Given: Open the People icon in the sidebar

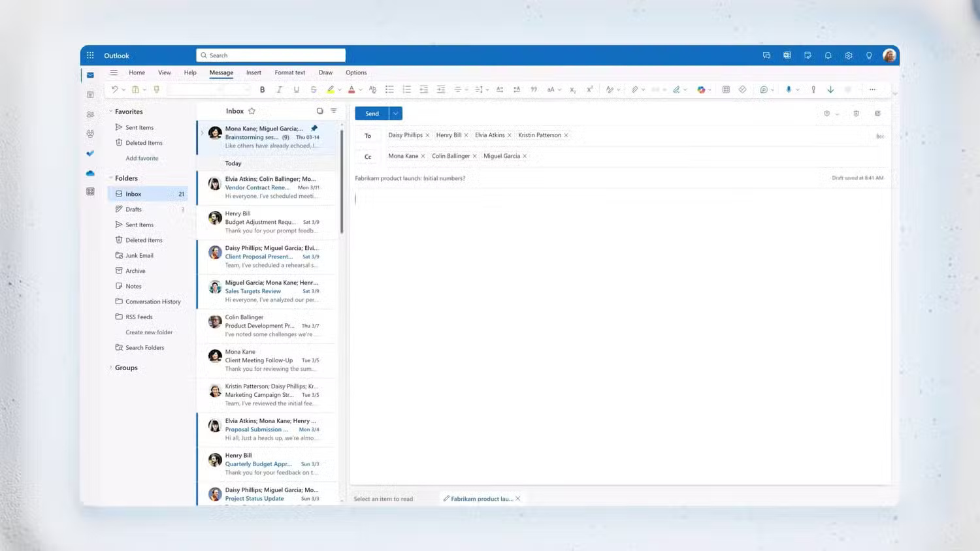Looking at the screenshot, I should [90, 114].
